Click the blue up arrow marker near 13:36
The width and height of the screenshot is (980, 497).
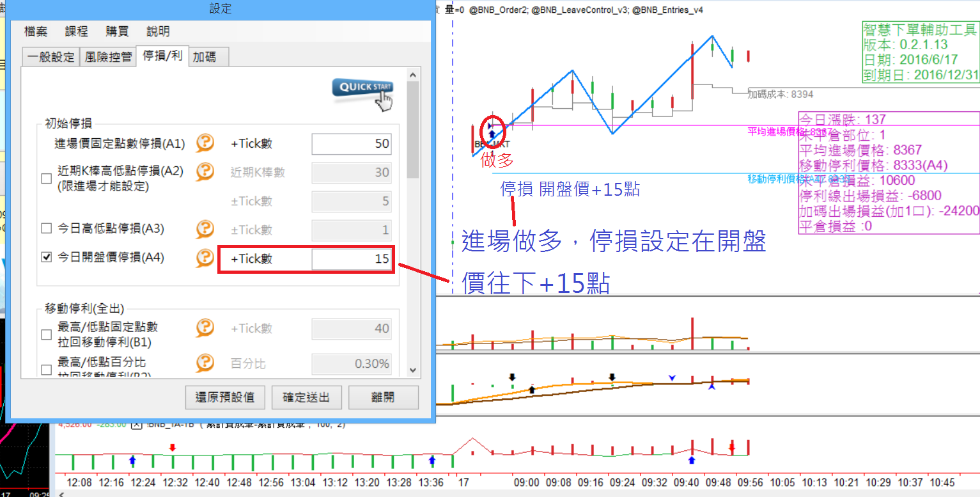tap(432, 460)
